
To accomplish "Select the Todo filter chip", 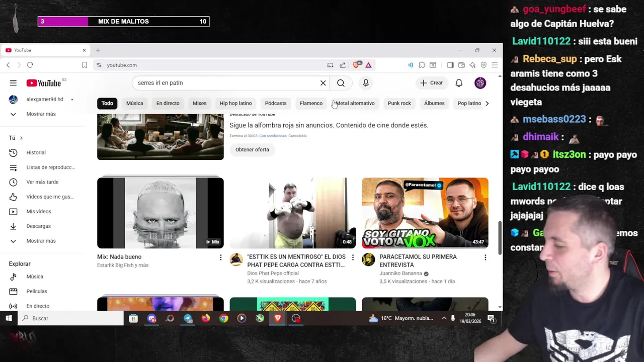I will click(107, 103).
